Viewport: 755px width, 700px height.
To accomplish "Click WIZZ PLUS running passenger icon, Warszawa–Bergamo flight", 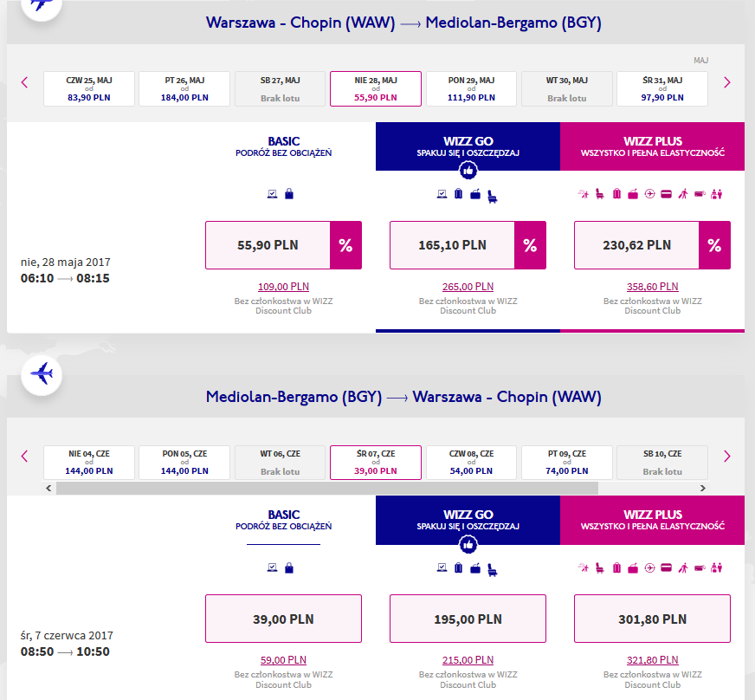I will click(x=583, y=194).
